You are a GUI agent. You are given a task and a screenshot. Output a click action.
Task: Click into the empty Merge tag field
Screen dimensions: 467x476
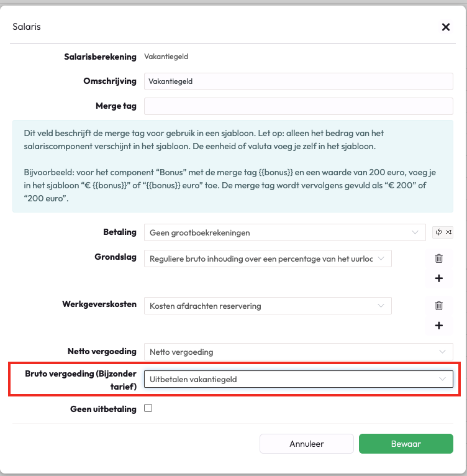298,106
